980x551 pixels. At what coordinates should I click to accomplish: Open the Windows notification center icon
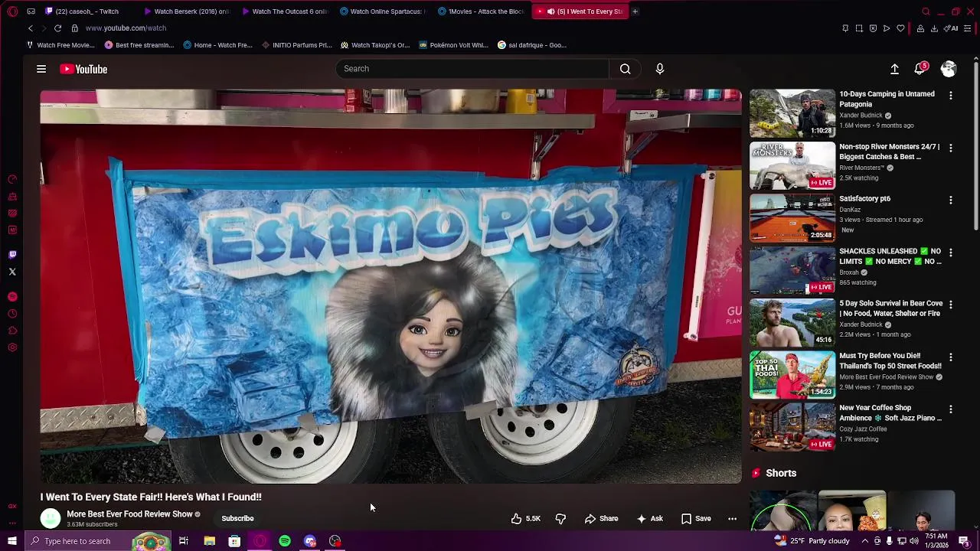[964, 541]
